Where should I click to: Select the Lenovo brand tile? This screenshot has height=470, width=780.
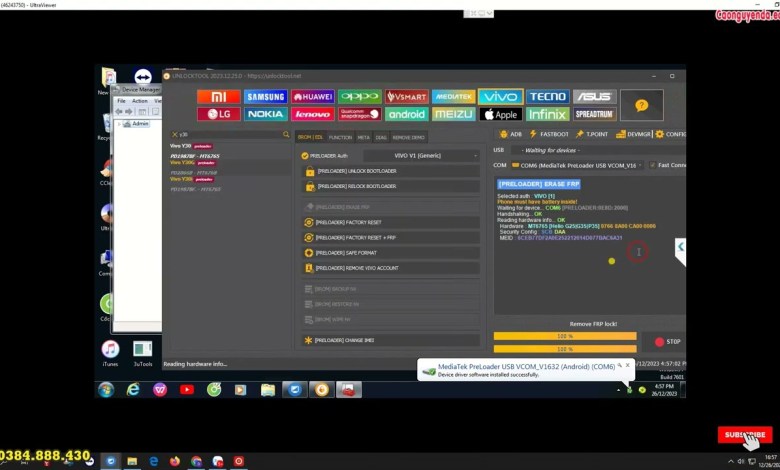pos(312,114)
